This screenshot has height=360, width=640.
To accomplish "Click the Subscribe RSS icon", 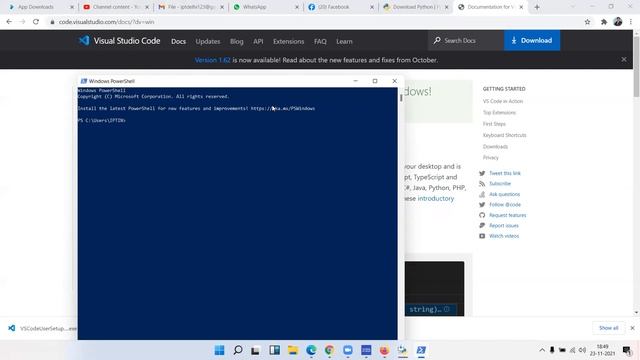I will tap(482, 184).
